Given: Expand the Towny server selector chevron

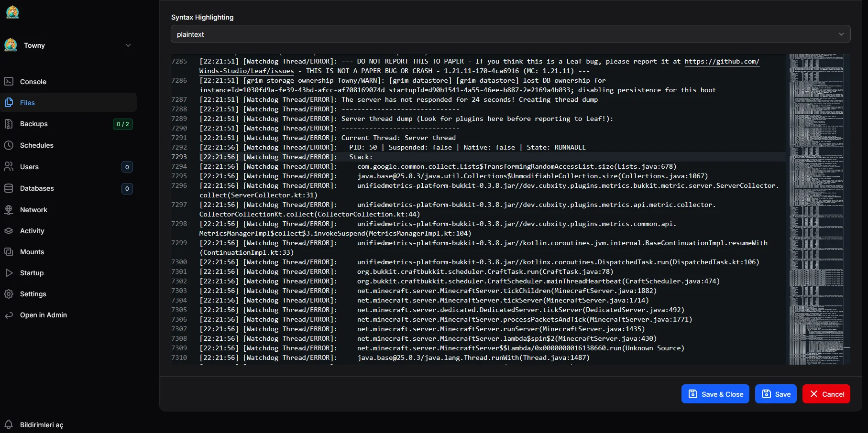Looking at the screenshot, I should click(x=128, y=45).
